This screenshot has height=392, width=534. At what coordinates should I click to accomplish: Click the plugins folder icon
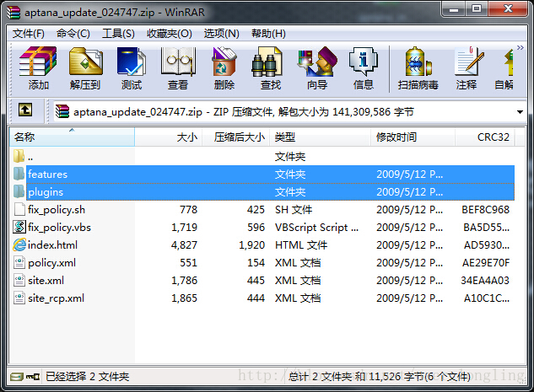click(x=19, y=191)
